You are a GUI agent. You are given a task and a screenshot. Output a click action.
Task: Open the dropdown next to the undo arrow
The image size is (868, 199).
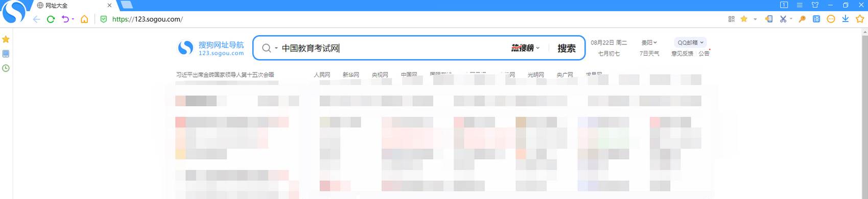pyautogui.click(x=73, y=19)
